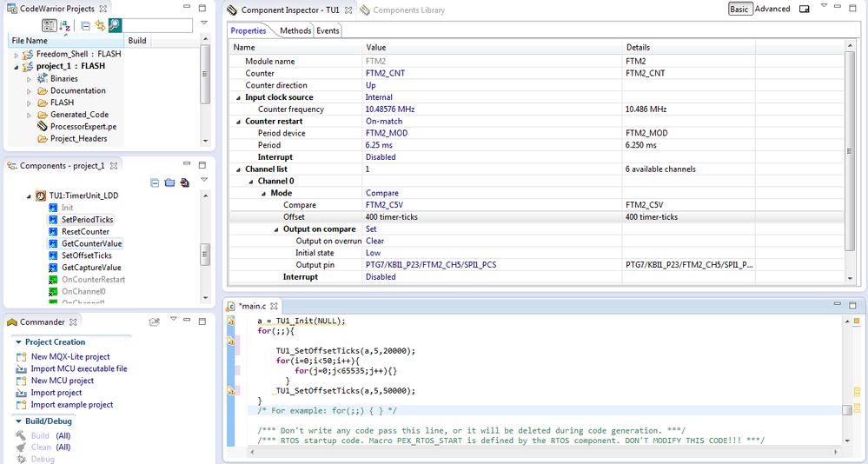Screen dimensions: 868x464
Task: Select the *main.c editor tab
Action: [252, 306]
